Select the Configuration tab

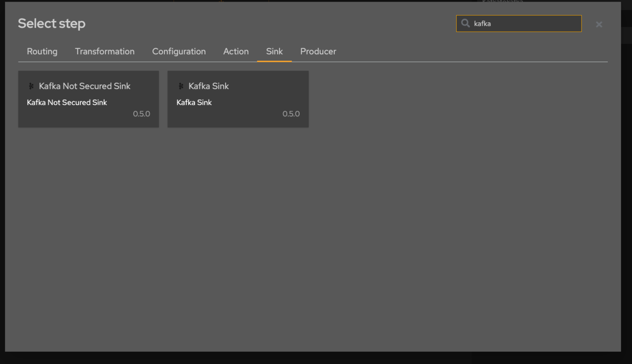179,51
